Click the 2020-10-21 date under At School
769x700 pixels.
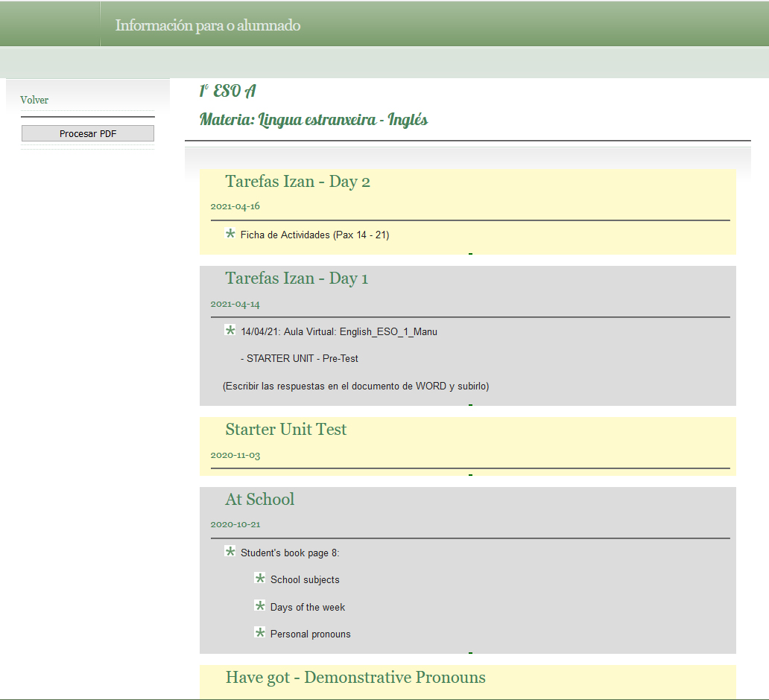235,524
